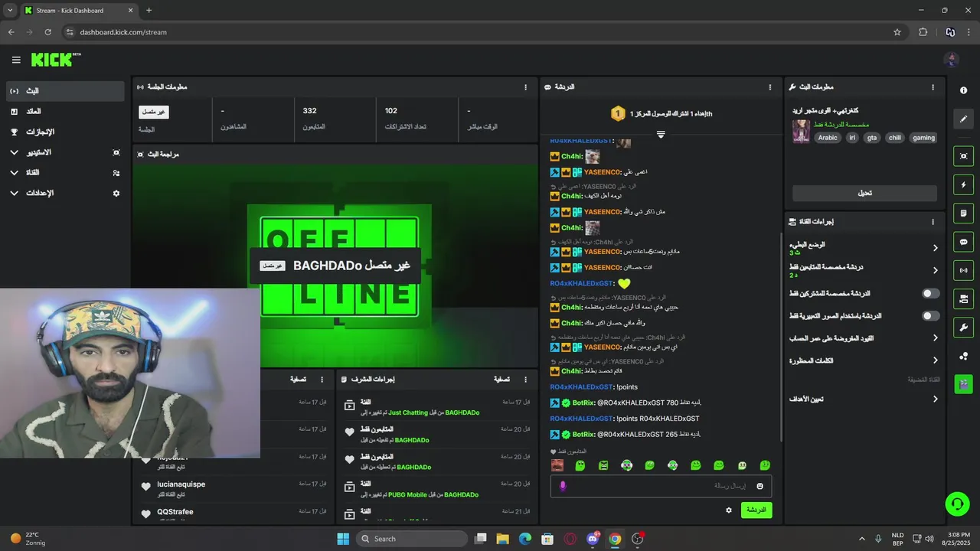Image resolution: width=980 pixels, height=551 pixels.
Task: Insert the man's face emote
Action: click(557, 465)
